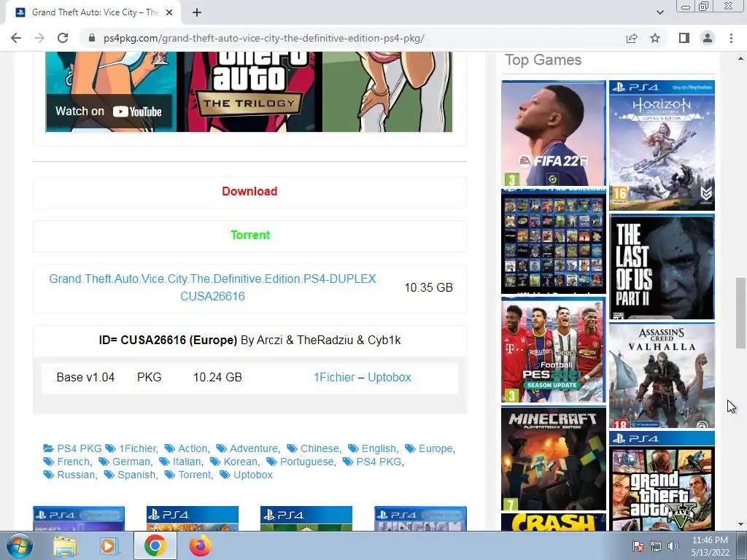The width and height of the screenshot is (747, 560).
Task: Open The Last of Us Part II cover
Action: (662, 267)
